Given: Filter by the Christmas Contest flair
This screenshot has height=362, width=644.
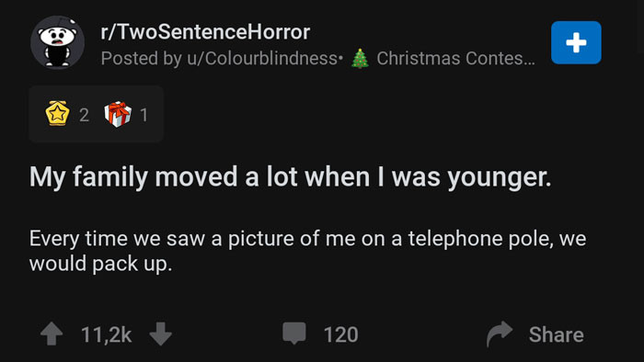Looking at the screenshot, I should coord(456,58).
